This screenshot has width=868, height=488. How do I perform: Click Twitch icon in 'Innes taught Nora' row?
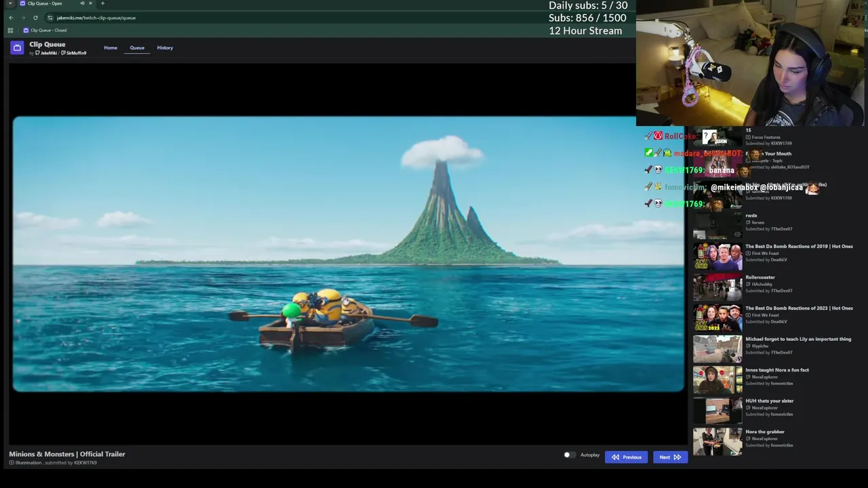click(x=748, y=377)
